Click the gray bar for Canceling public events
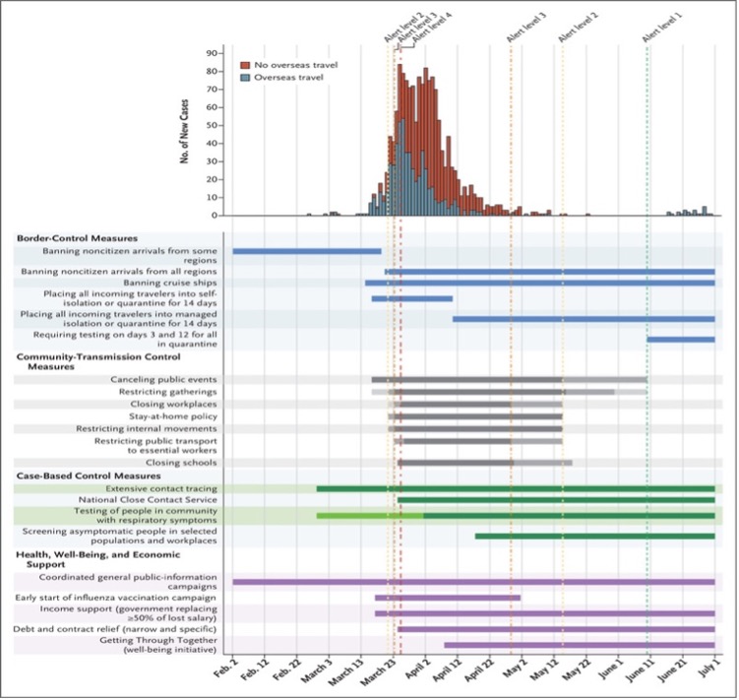The width and height of the screenshot is (739, 700). point(510,380)
